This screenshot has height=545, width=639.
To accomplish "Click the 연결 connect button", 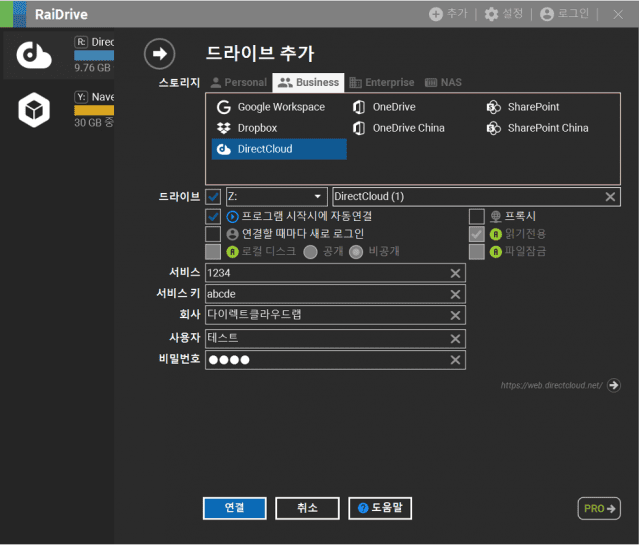I will click(x=235, y=508).
